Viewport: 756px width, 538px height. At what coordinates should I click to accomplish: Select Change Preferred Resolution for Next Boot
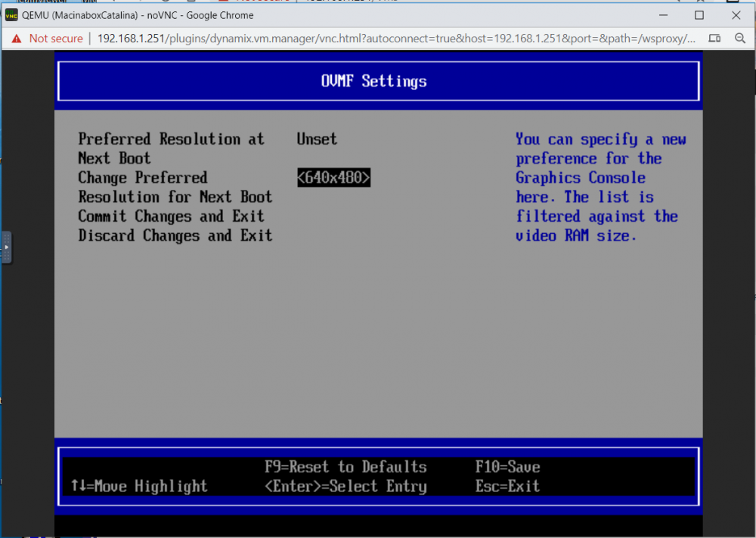click(x=175, y=187)
